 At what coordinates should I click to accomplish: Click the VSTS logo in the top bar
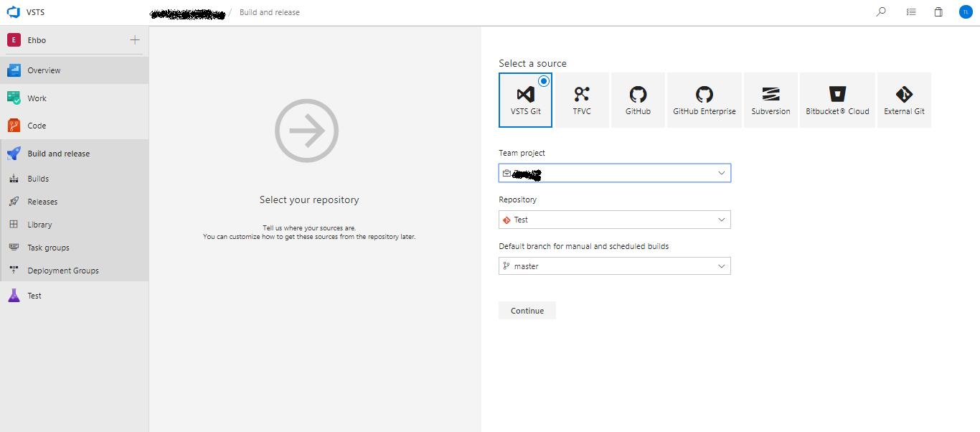[x=14, y=12]
